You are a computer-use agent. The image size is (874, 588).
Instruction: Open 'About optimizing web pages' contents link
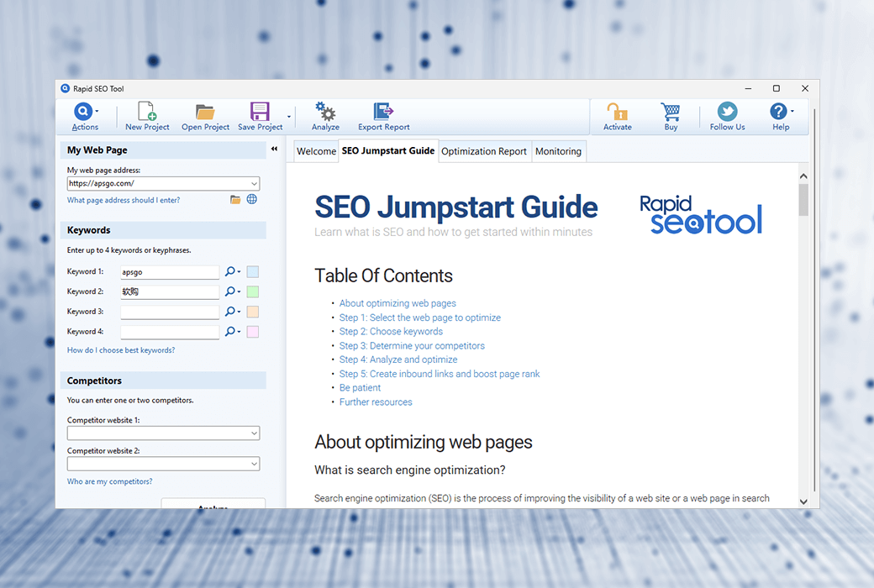pos(398,303)
